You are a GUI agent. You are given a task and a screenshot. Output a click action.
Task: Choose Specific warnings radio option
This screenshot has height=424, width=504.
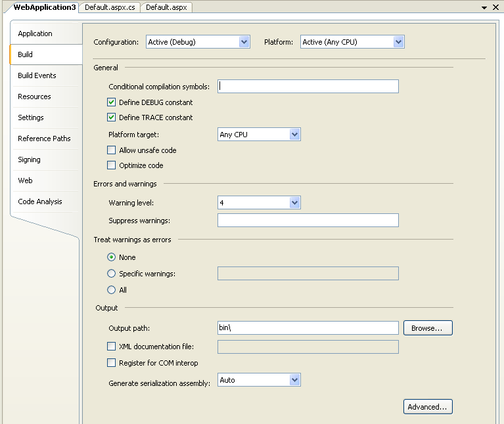pos(111,274)
